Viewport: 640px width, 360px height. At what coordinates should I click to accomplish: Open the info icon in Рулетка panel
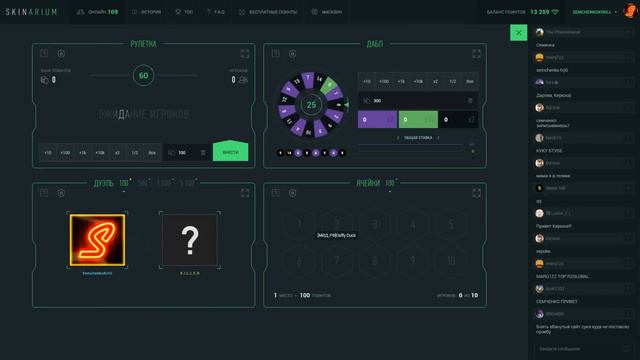[x=44, y=53]
